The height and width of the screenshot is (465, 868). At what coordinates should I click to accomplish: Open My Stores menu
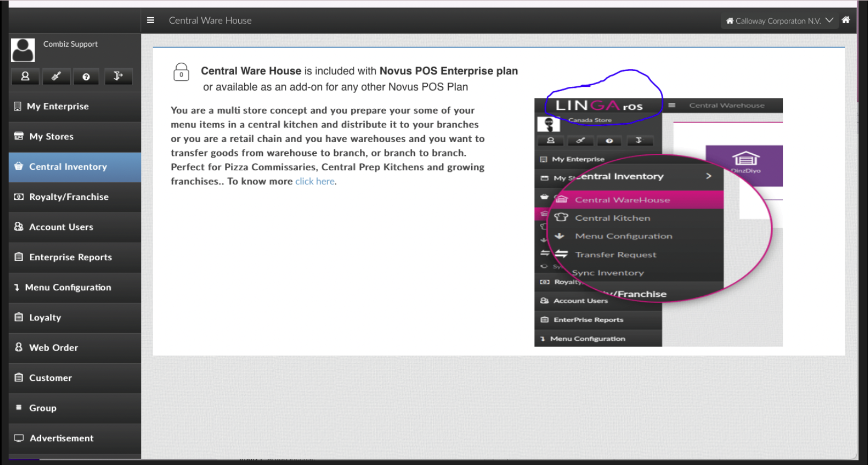(x=75, y=137)
